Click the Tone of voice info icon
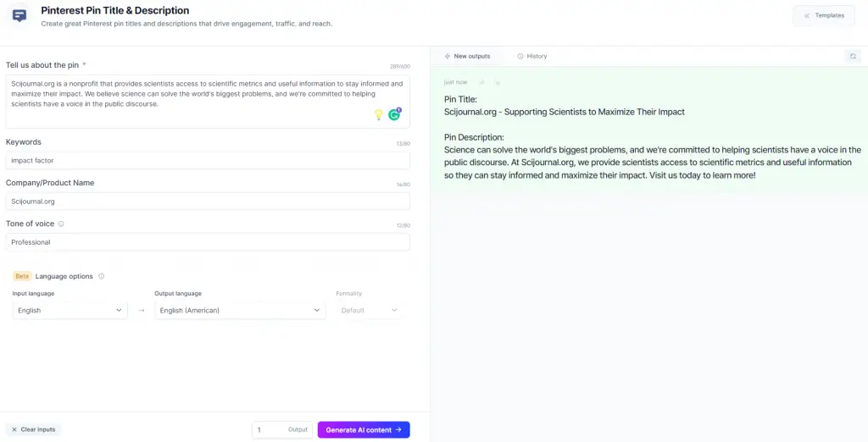868x442 pixels. click(x=61, y=224)
